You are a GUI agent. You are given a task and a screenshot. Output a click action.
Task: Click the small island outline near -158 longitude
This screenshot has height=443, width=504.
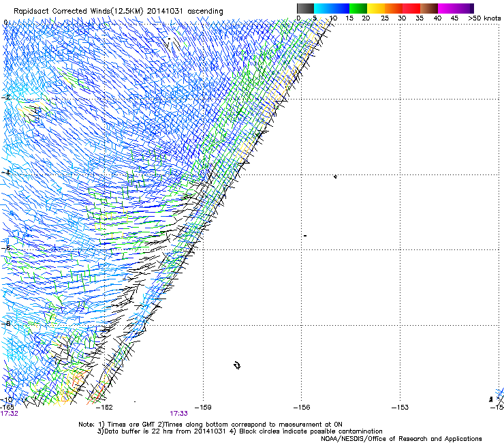(x=237, y=365)
